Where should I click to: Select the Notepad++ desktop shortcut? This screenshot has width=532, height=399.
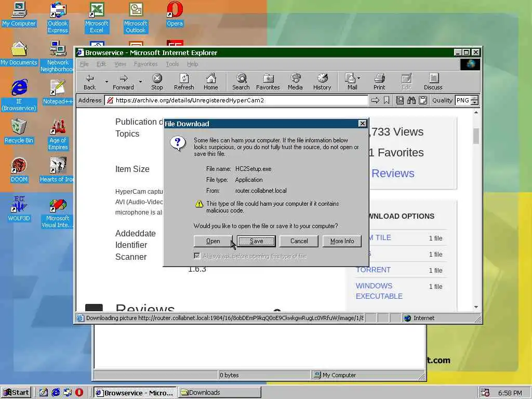58,92
